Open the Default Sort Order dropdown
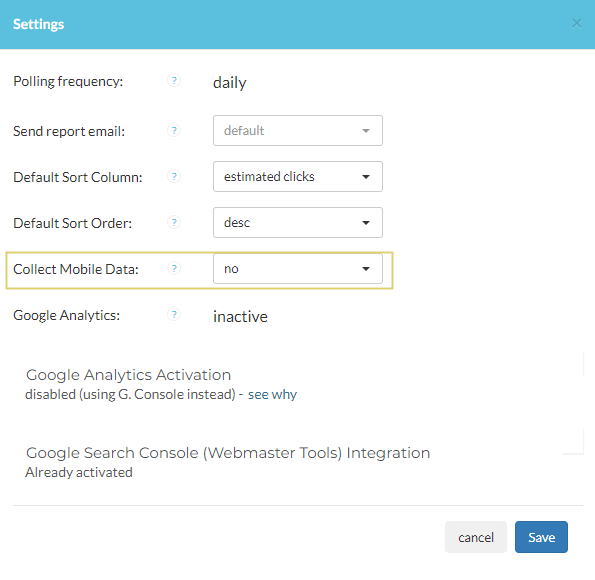This screenshot has width=595, height=580. (298, 222)
